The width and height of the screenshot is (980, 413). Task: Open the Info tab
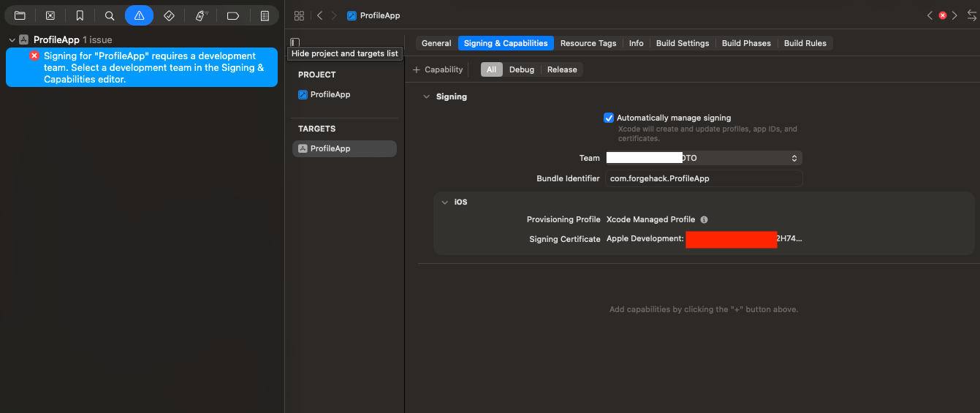pos(637,43)
